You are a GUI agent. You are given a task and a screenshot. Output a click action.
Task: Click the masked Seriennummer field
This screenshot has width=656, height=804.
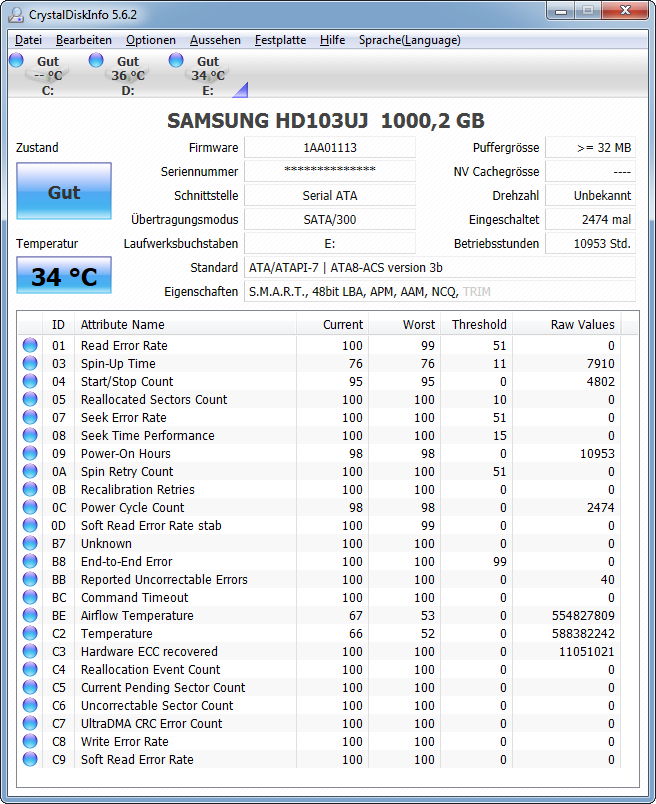330,171
